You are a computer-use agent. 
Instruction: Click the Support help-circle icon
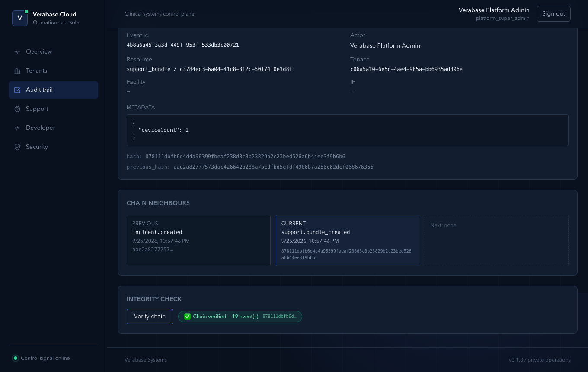tap(17, 109)
